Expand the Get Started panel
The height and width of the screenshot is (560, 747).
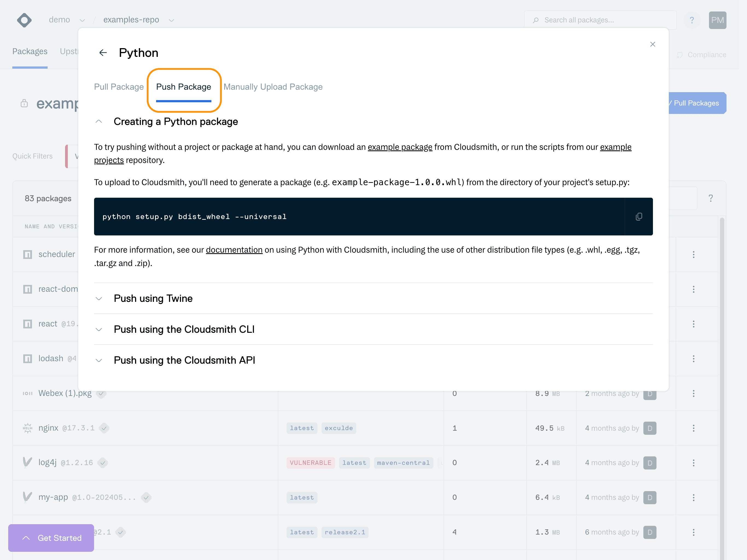(x=51, y=538)
